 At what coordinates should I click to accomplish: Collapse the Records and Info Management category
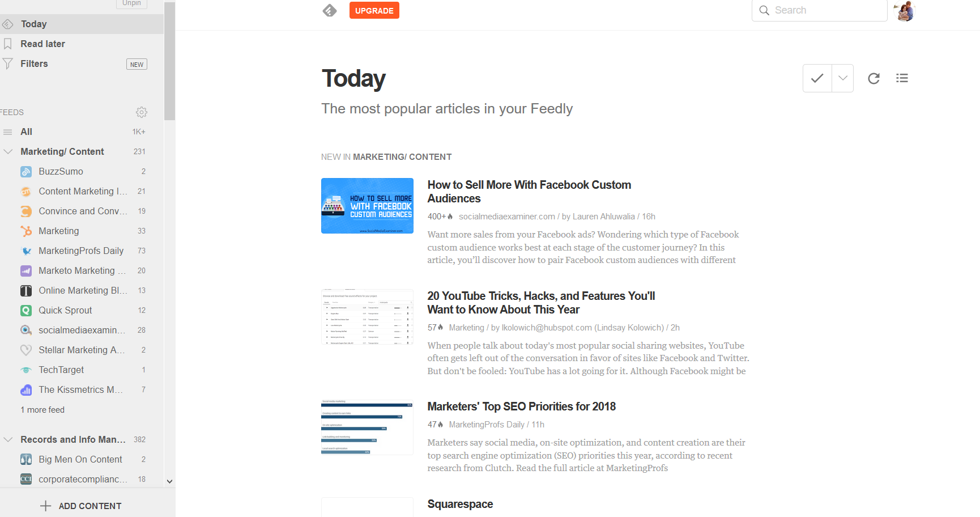click(8, 439)
